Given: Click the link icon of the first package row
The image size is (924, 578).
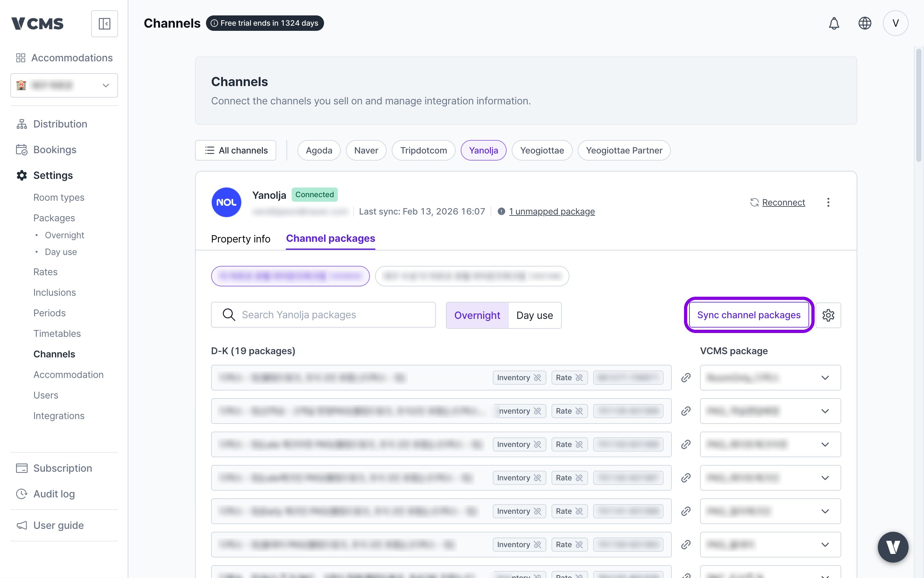Looking at the screenshot, I should (686, 378).
